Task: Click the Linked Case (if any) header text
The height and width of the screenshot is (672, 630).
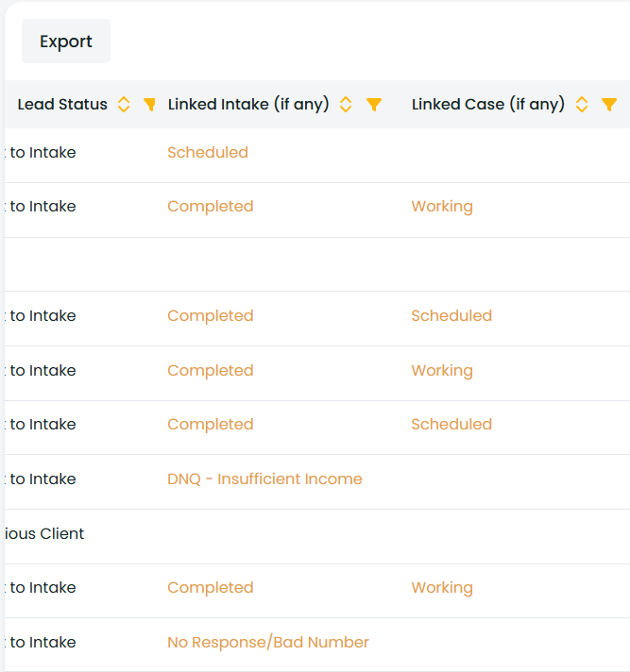Action: coord(487,105)
